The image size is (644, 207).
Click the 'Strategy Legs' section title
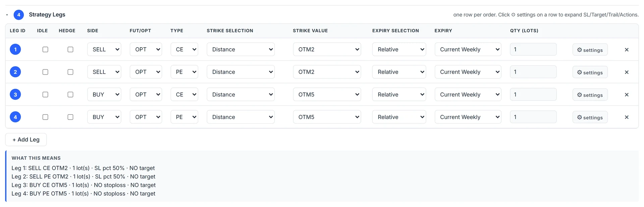pyautogui.click(x=47, y=15)
